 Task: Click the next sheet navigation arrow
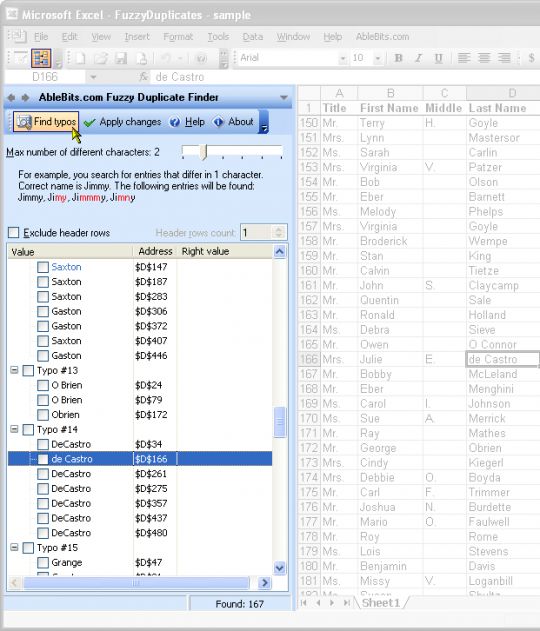332,603
